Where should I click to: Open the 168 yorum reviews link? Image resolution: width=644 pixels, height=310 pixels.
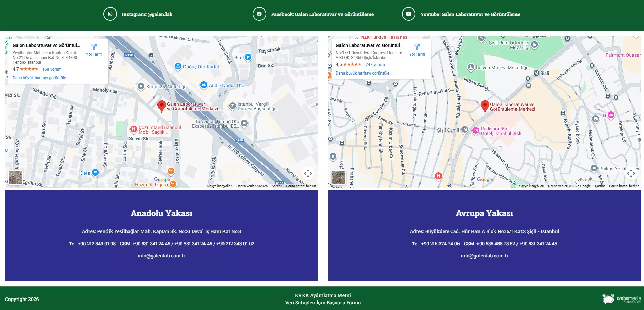52,69
